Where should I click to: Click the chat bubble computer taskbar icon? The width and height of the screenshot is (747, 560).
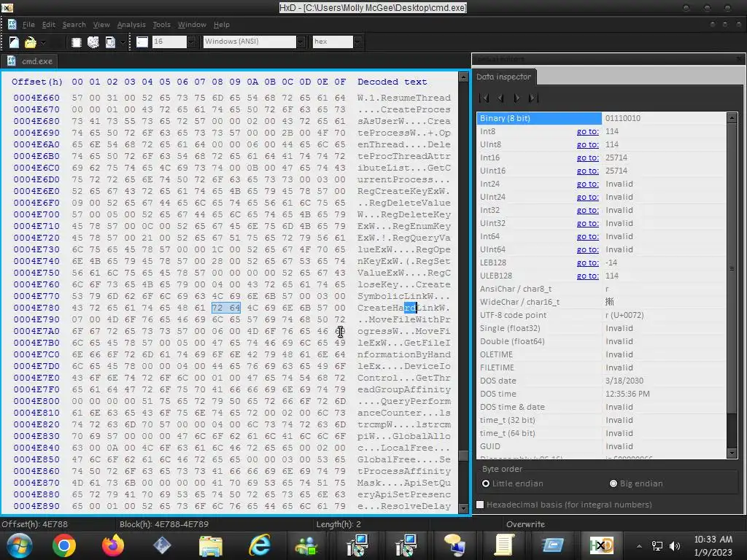pos(455,545)
